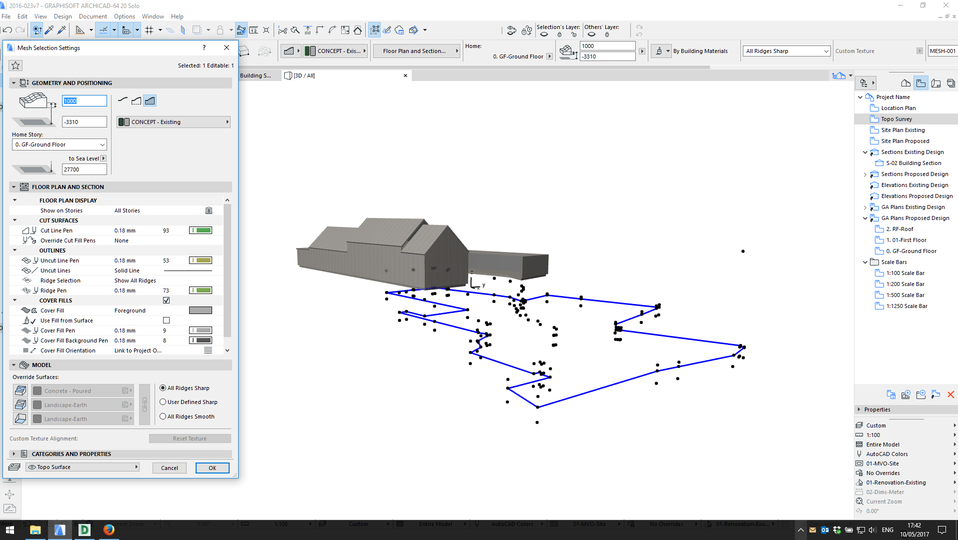Click the red delete X in Navigator
This screenshot has width=958, height=540.
949,395
